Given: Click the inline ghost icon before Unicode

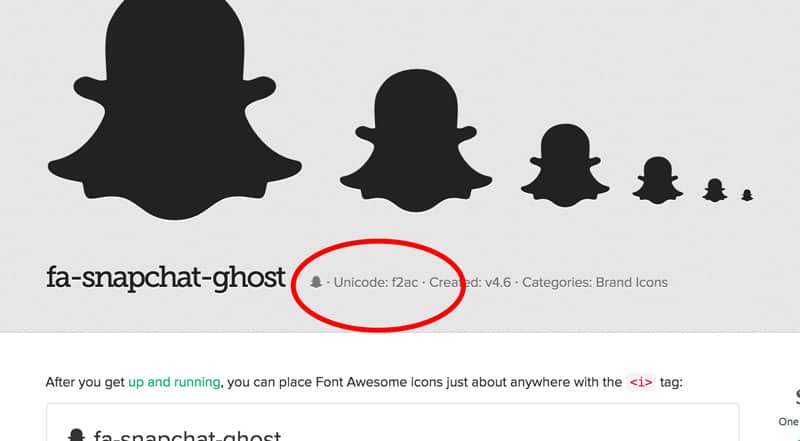Looking at the screenshot, I should (316, 282).
